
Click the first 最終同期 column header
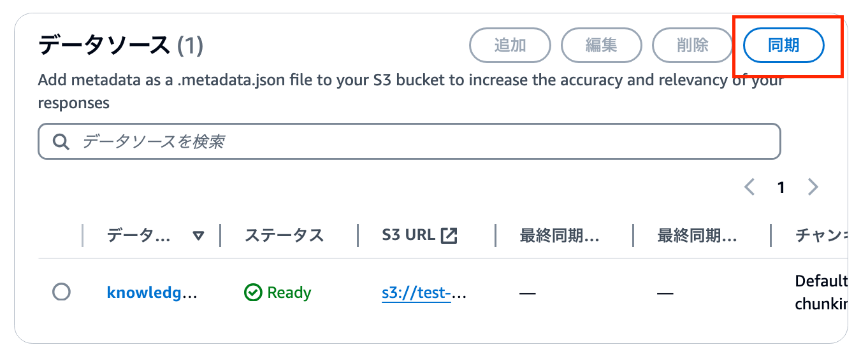click(x=560, y=235)
